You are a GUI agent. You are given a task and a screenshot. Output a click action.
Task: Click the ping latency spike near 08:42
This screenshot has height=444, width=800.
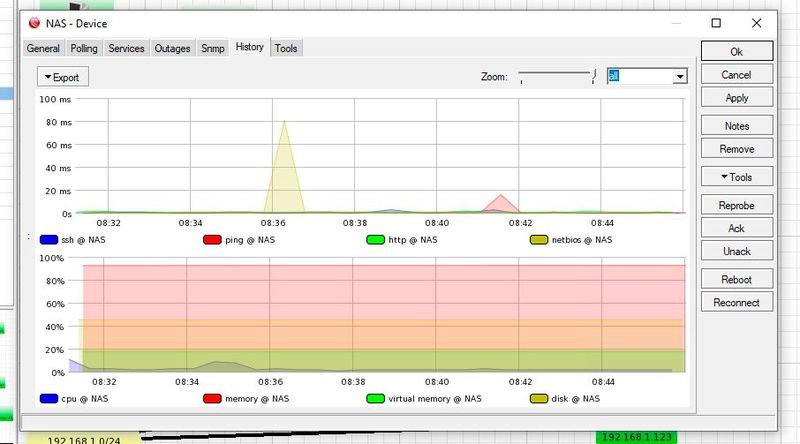coord(501,204)
